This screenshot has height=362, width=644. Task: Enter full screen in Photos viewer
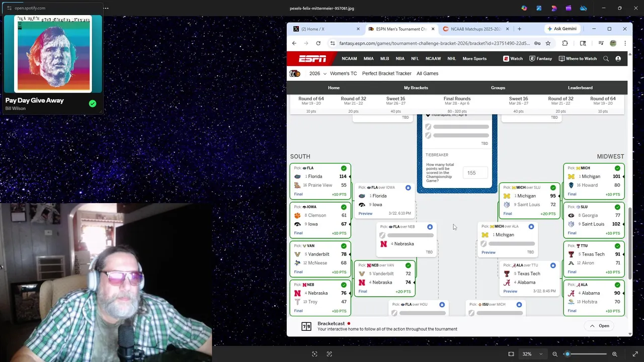(x=635, y=354)
